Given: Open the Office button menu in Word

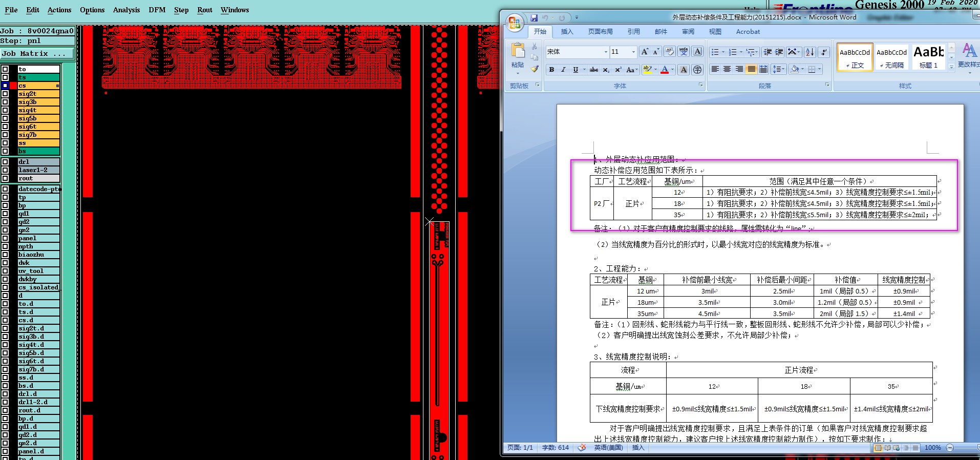Looking at the screenshot, I should point(515,23).
